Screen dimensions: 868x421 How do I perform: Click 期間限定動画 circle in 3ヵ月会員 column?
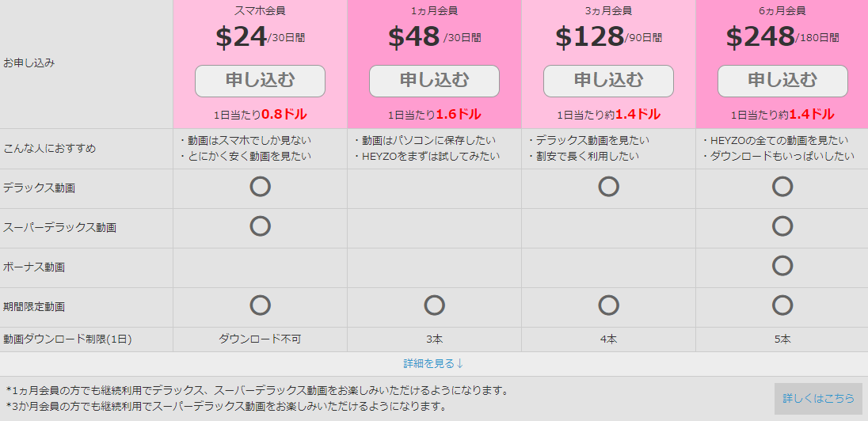(608, 305)
